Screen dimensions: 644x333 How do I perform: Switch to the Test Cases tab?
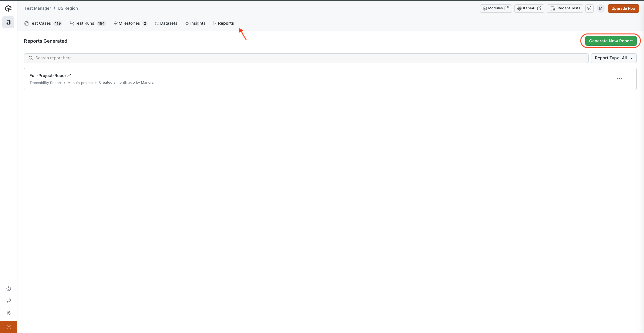click(x=40, y=23)
